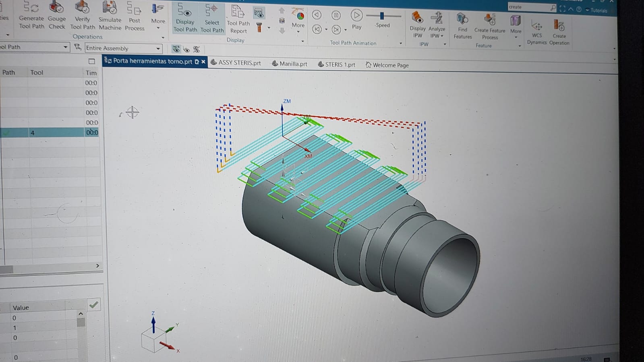Open Create Feature Process
The width and height of the screenshot is (644, 362).
pyautogui.click(x=490, y=27)
